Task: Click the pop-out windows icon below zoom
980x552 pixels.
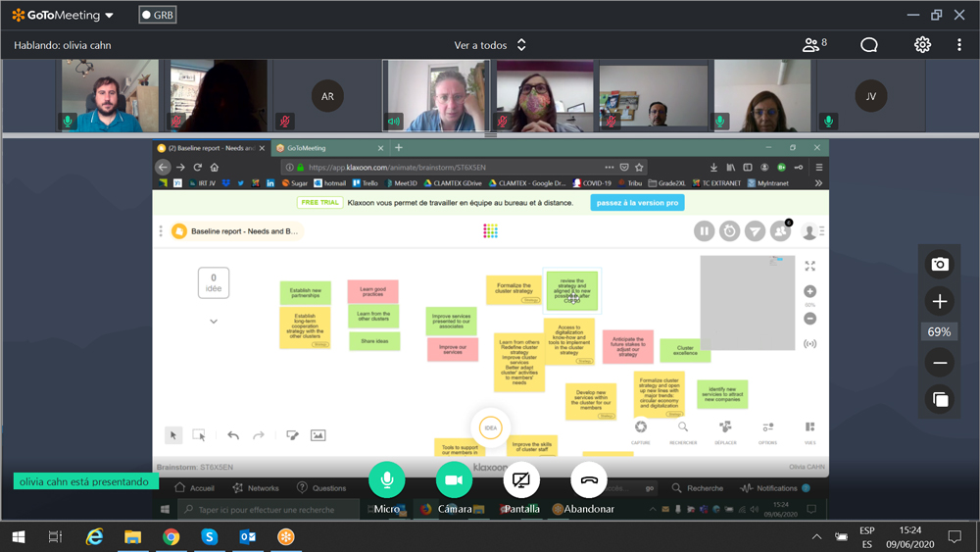Action: coord(939,399)
